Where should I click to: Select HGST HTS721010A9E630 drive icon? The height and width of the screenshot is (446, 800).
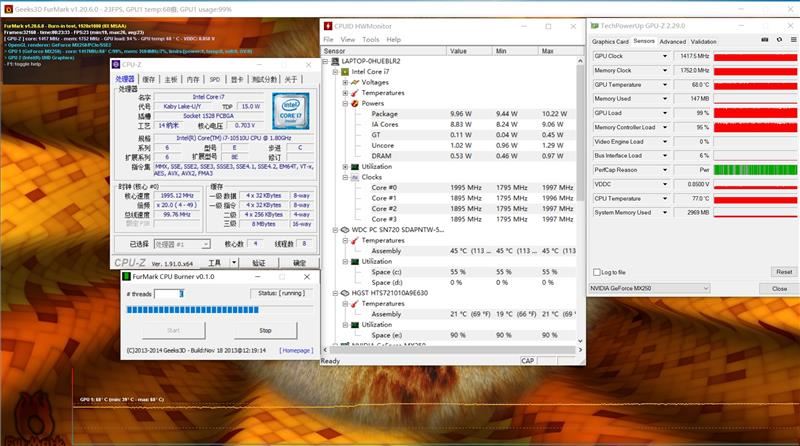tap(345, 293)
